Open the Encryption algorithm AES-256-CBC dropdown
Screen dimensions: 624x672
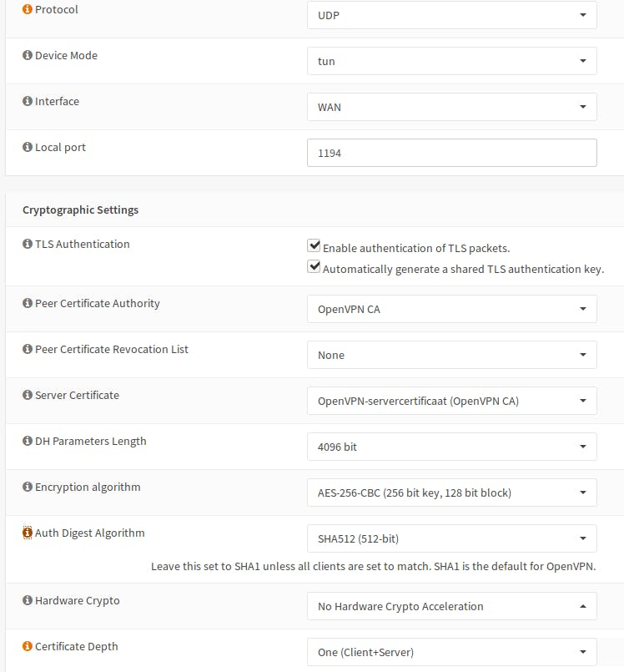(451, 493)
